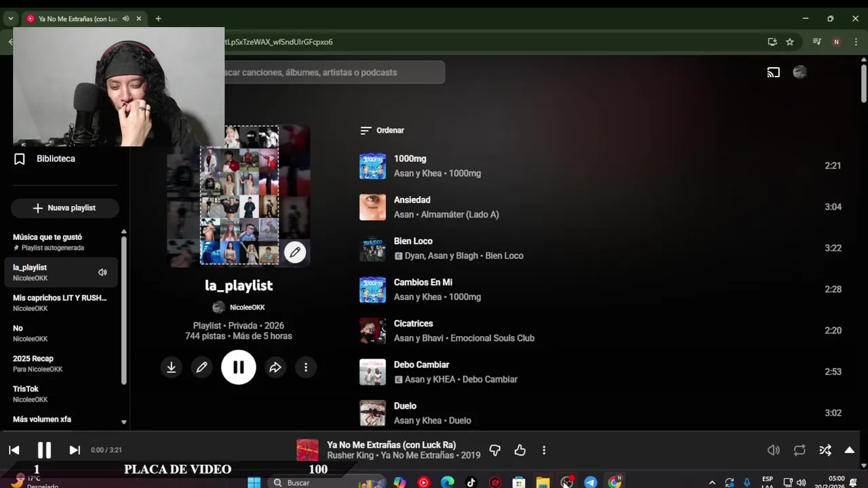This screenshot has width=868, height=488.
Task: Mute the tab via its audio icon
Action: [126, 19]
